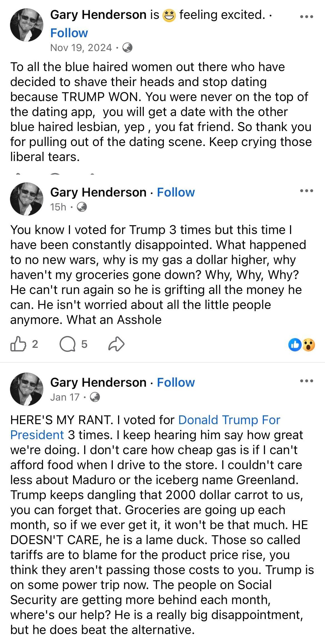The width and height of the screenshot is (325, 644).
Task: Open the Donald Trump For President page link
Action: (145, 427)
